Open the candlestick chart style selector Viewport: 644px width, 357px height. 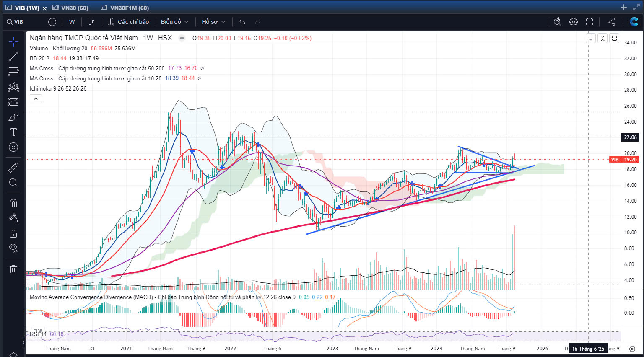point(91,22)
